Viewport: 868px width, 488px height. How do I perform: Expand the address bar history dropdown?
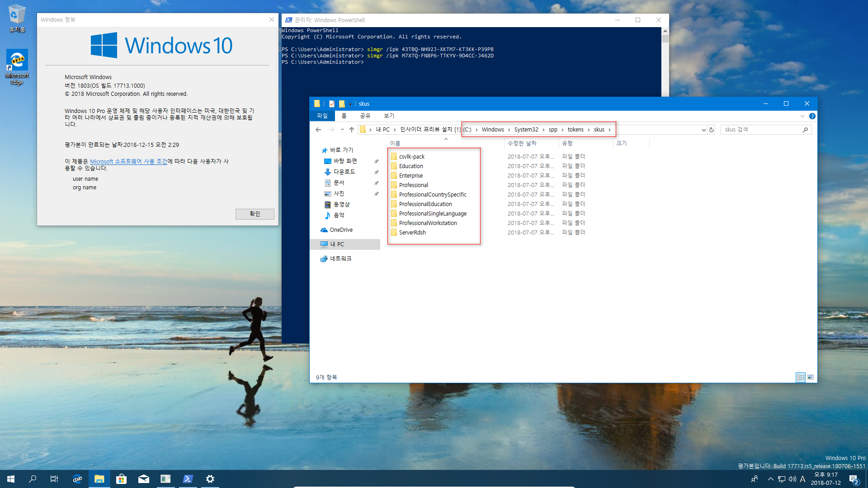click(703, 130)
